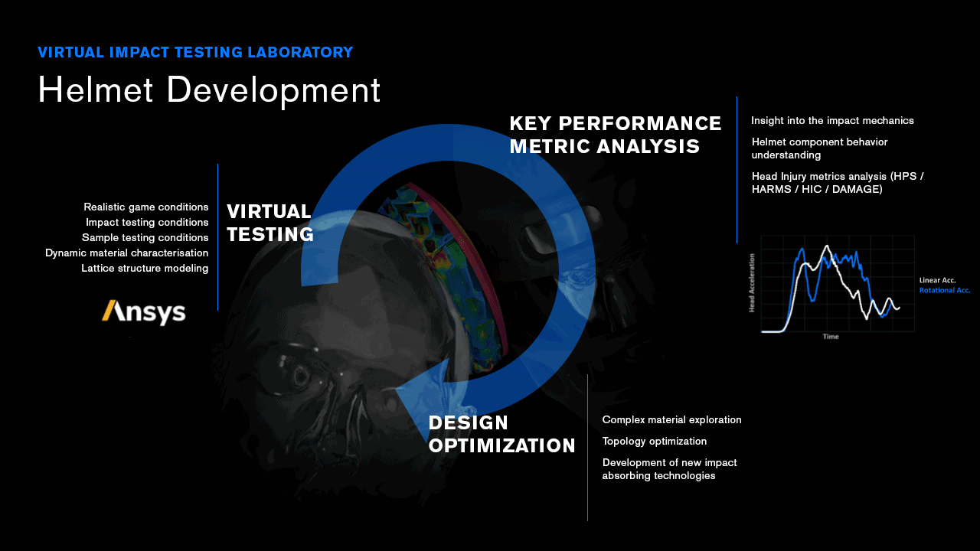This screenshot has width=980, height=551.
Task: Click 'Topology optimization' text
Action: click(x=654, y=442)
